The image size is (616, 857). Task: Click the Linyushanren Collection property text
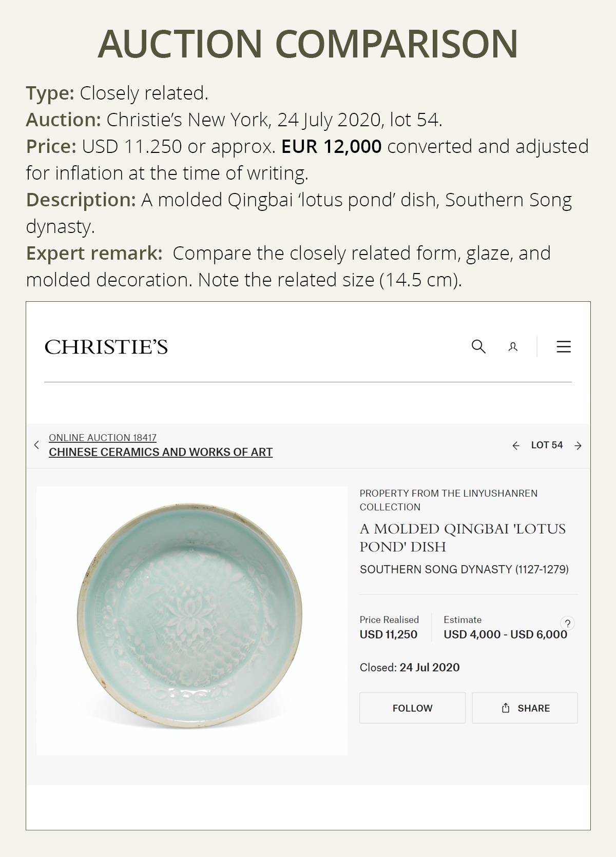pos(448,500)
